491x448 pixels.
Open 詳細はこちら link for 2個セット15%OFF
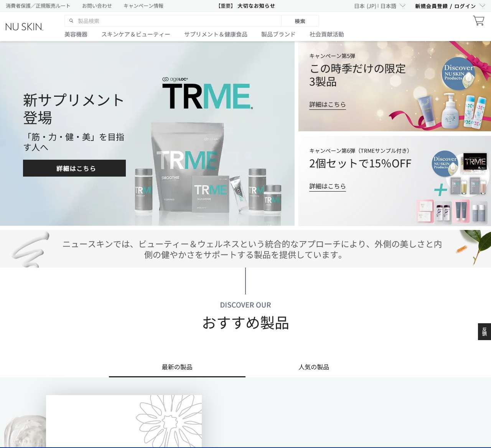click(x=328, y=186)
